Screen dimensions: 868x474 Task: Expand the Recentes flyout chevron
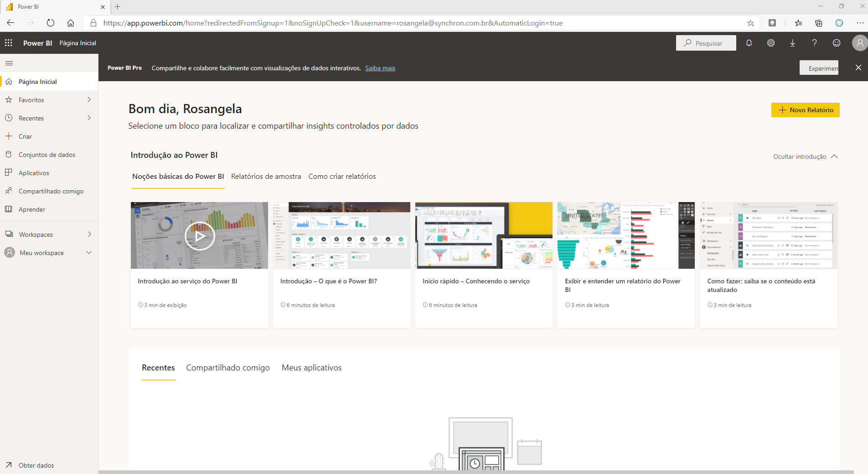(89, 118)
